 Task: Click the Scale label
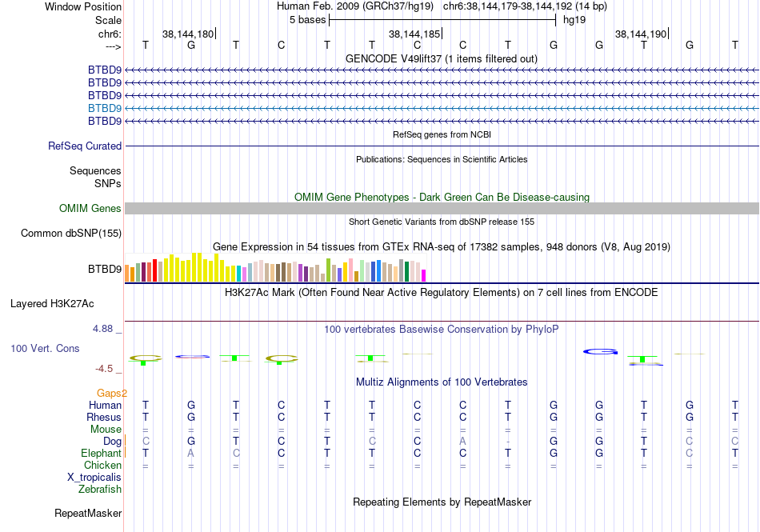pos(109,20)
